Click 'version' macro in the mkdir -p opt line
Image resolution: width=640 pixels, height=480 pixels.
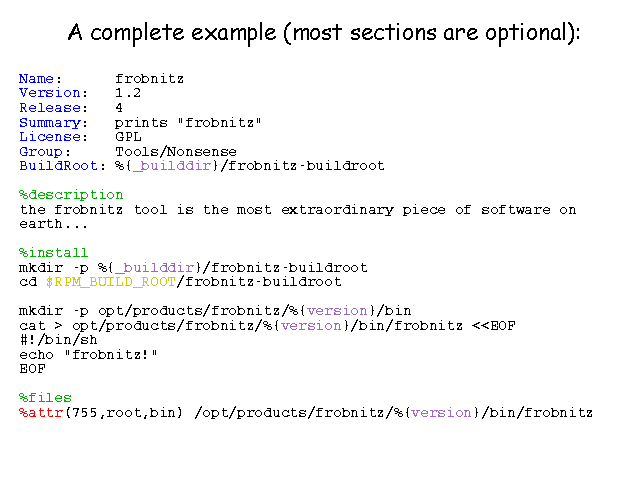click(x=337, y=311)
